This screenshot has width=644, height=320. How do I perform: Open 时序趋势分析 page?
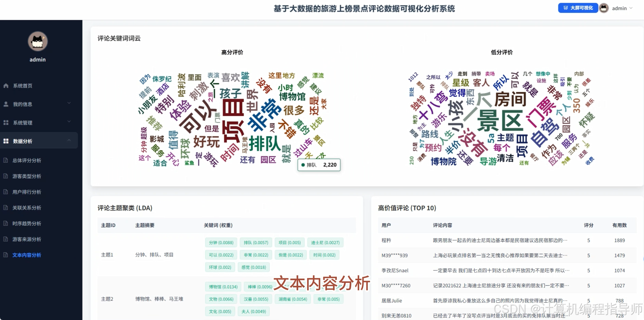coord(27,223)
